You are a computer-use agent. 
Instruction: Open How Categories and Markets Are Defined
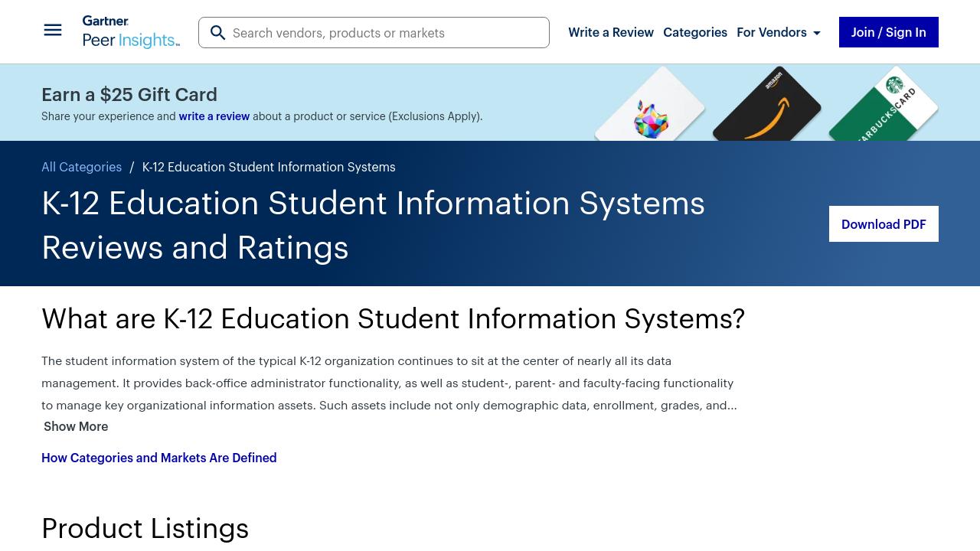[159, 458]
